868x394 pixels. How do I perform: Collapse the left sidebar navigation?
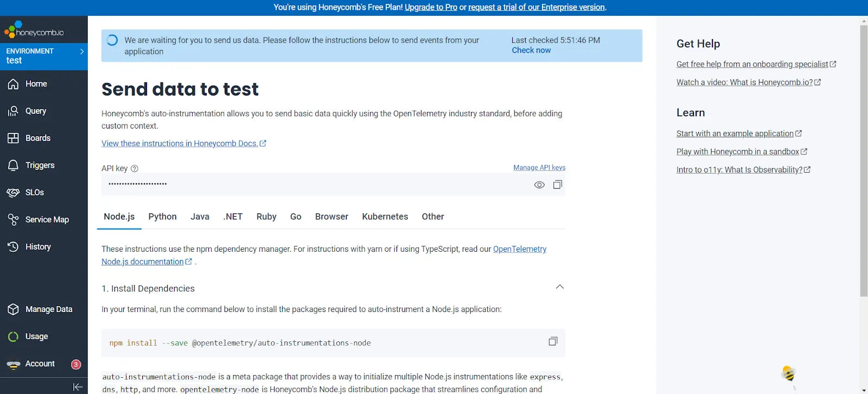pyautogui.click(x=78, y=387)
